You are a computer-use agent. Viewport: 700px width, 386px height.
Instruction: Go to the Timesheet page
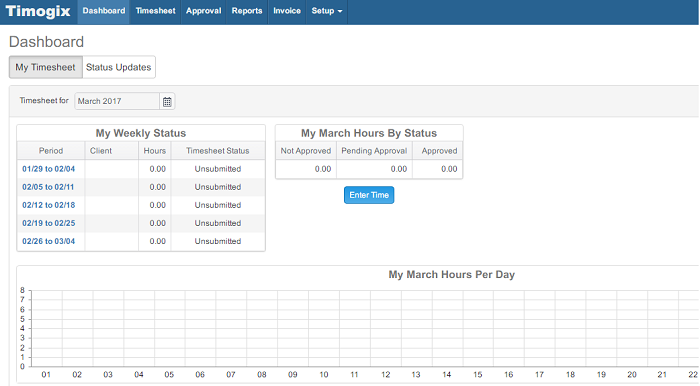pos(155,11)
